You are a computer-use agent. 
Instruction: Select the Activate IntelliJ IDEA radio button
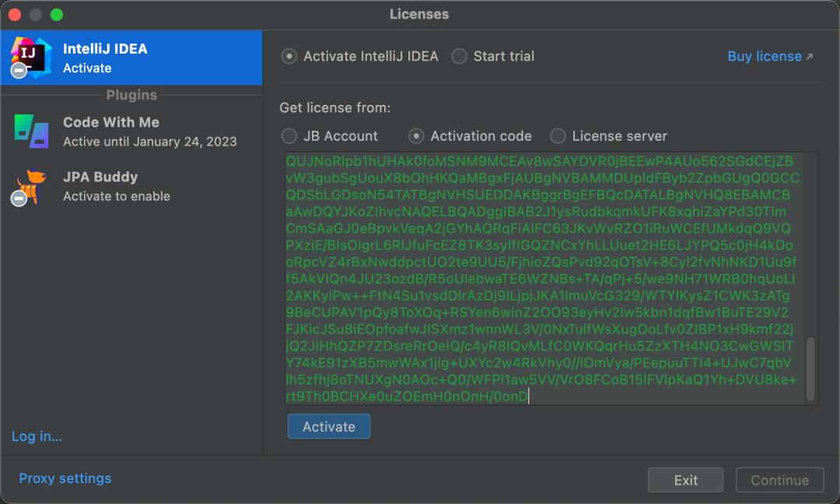(x=289, y=56)
